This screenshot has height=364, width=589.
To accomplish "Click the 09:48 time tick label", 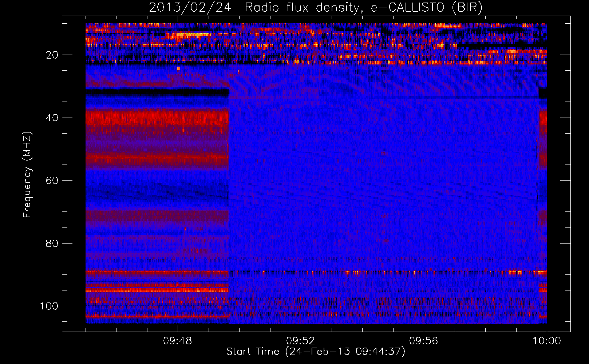I will point(177,341).
